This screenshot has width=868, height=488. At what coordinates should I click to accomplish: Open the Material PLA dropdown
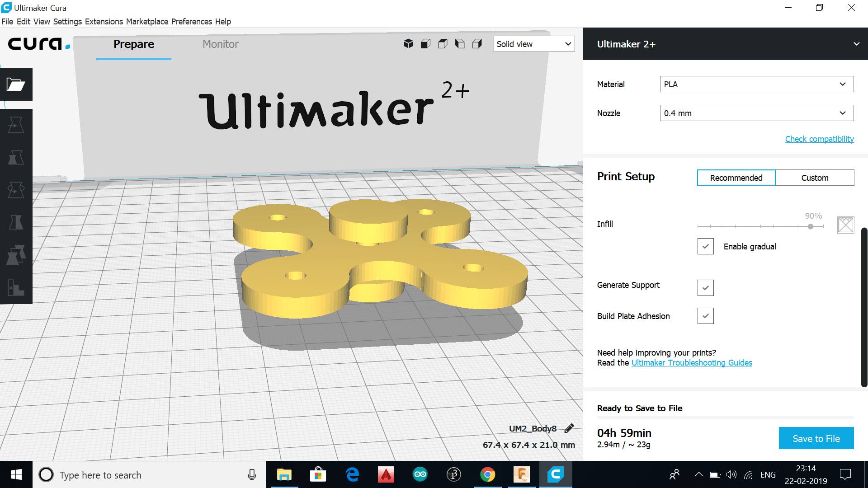coord(756,84)
